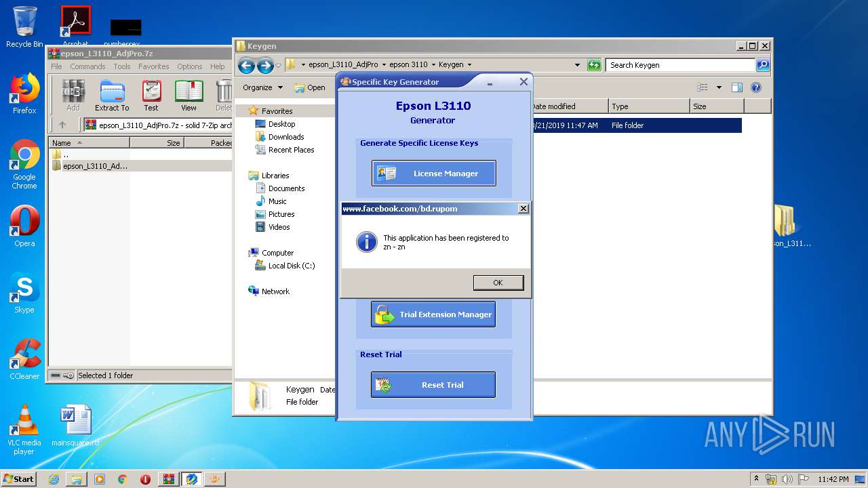Open recent locations dropdown in Explorer

278,66
